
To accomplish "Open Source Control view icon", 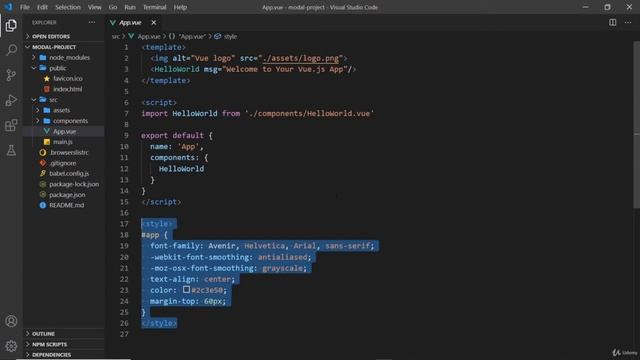I will 11,75.
